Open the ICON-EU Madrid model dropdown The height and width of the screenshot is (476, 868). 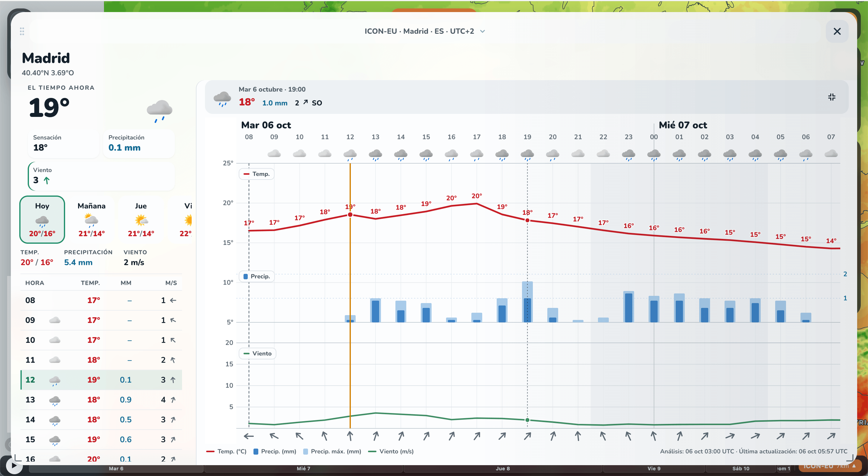pyautogui.click(x=425, y=31)
